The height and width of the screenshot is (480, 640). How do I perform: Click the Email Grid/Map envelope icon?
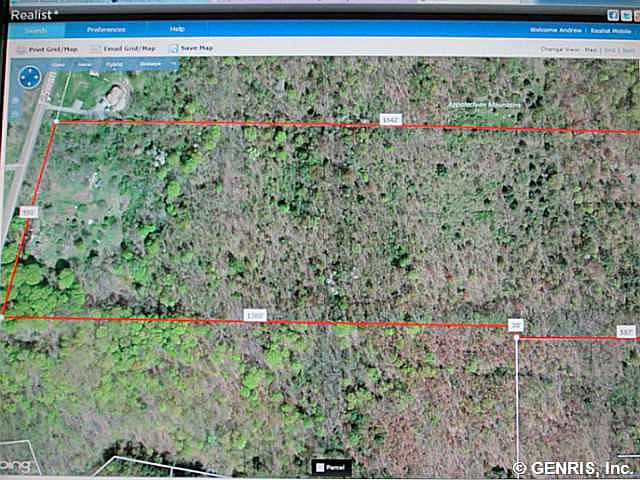95,48
